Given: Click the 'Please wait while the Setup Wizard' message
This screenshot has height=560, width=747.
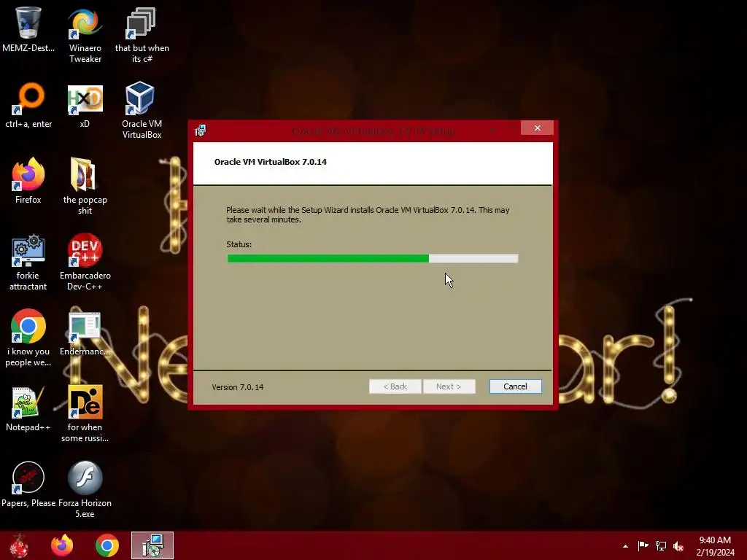Looking at the screenshot, I should pyautogui.click(x=368, y=215).
